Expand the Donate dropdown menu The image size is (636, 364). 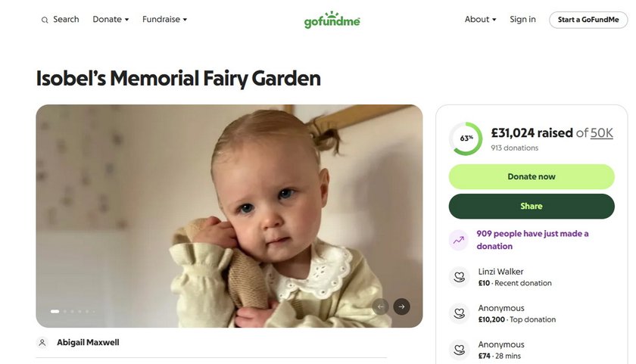pos(111,20)
